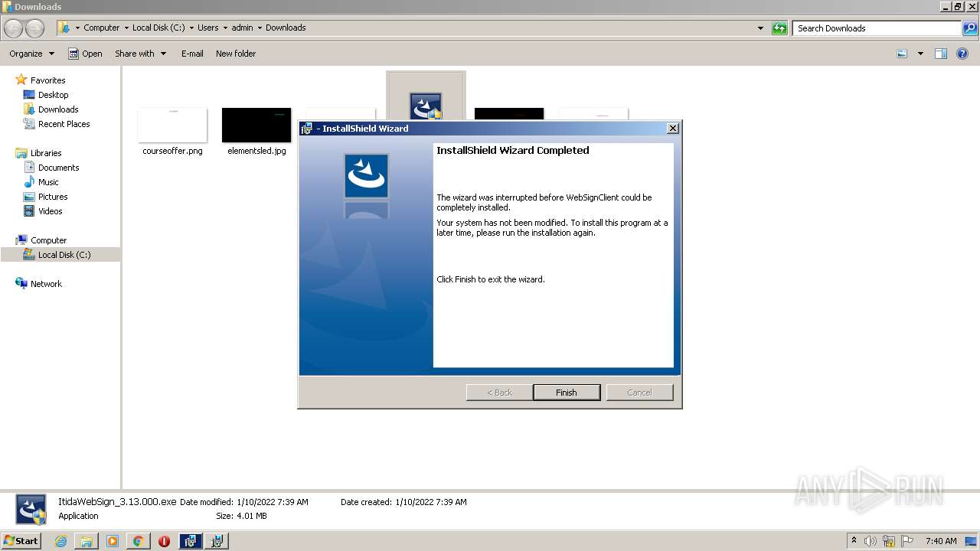Open the Music library
The width and height of the screenshot is (980, 551).
pos(48,182)
